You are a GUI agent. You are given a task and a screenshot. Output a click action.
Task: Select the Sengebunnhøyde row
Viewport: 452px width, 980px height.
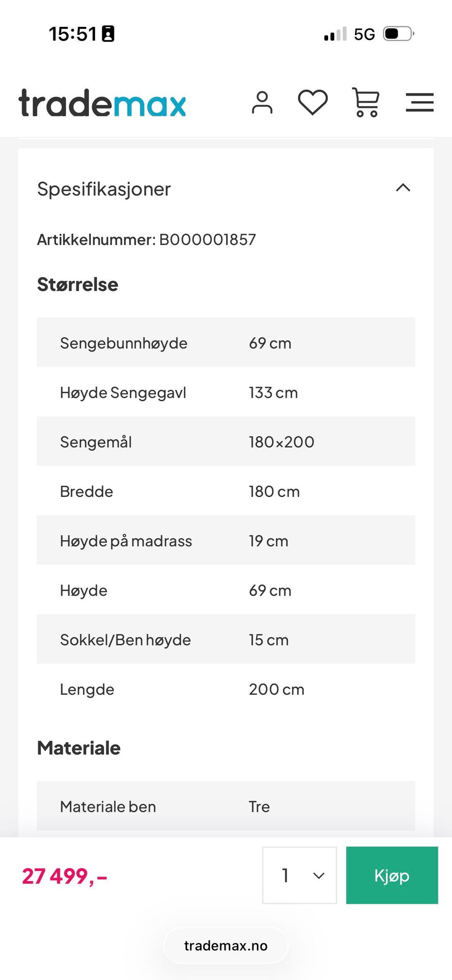coord(226,342)
